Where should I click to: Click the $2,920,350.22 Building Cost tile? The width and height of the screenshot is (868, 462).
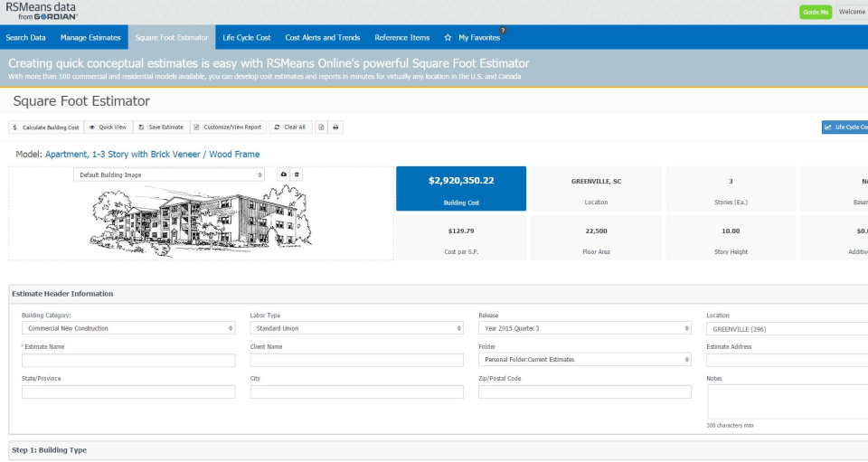click(461, 189)
